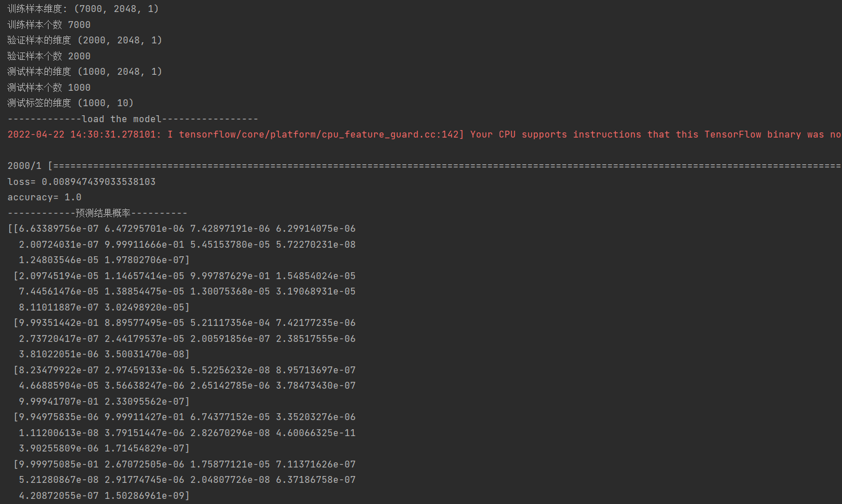Click the text '训练样本个数 7000'
The image size is (842, 504).
click(49, 25)
